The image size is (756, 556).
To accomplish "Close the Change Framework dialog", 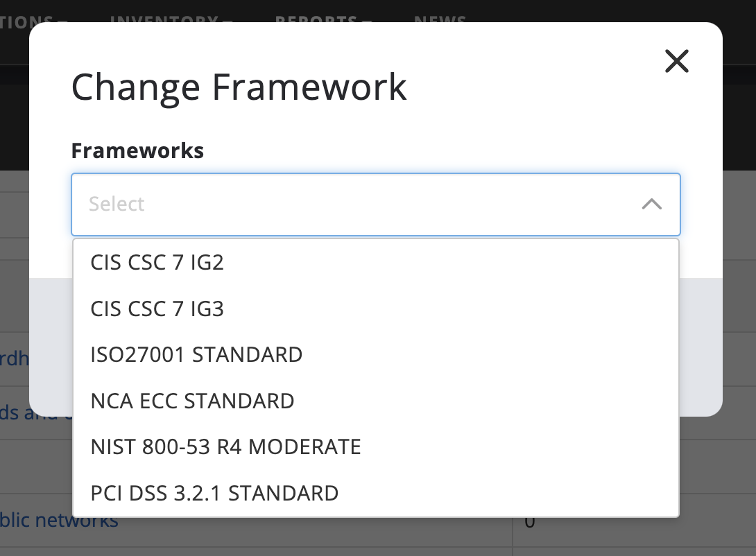I will tap(676, 61).
